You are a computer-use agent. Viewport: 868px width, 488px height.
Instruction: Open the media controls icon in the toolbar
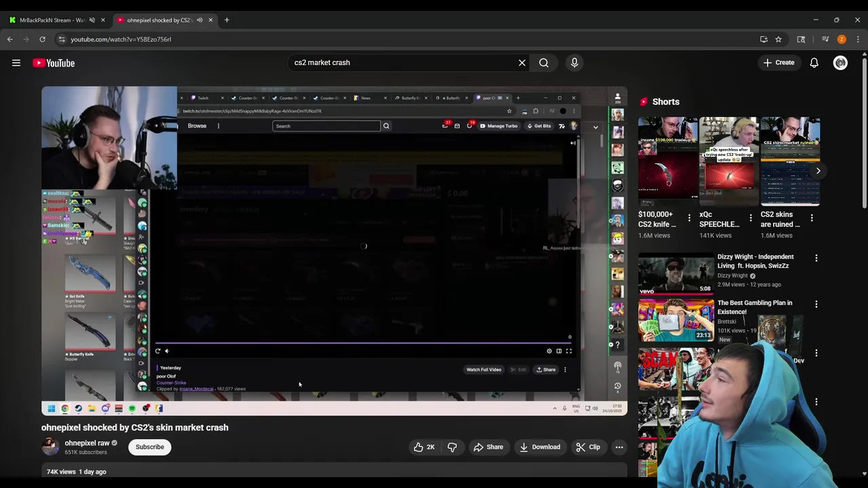(x=825, y=39)
